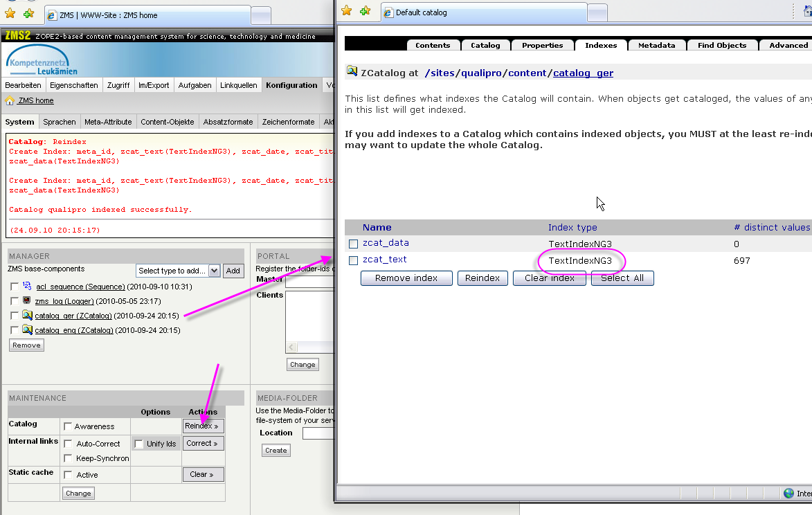Check the acl_sequence checkbox
This screenshot has height=515, width=812.
[15, 286]
